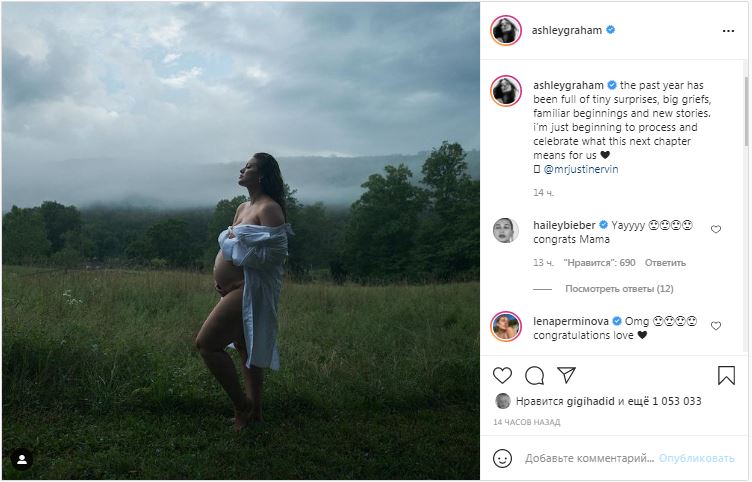Like haileybieber's comment with small heart
This screenshot has height=482, width=752.
point(716,230)
